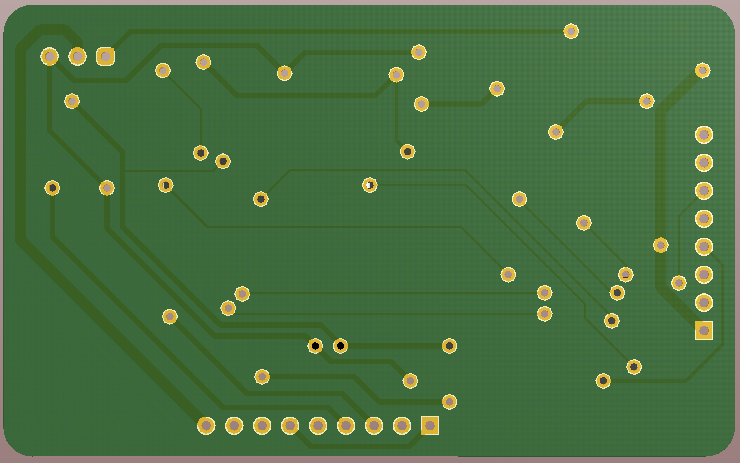The height and width of the screenshot is (463, 740).
Task: Click the pad directly above the bottom square pad
Action: click(450, 402)
